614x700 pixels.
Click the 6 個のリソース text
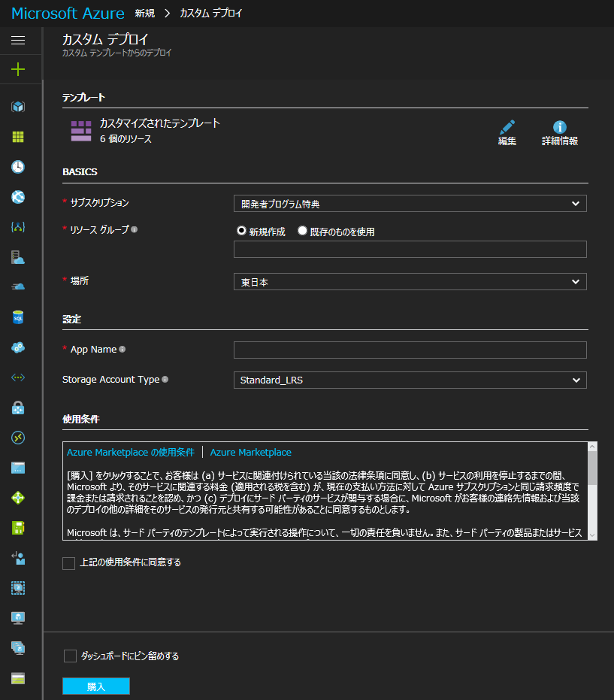tap(126, 139)
